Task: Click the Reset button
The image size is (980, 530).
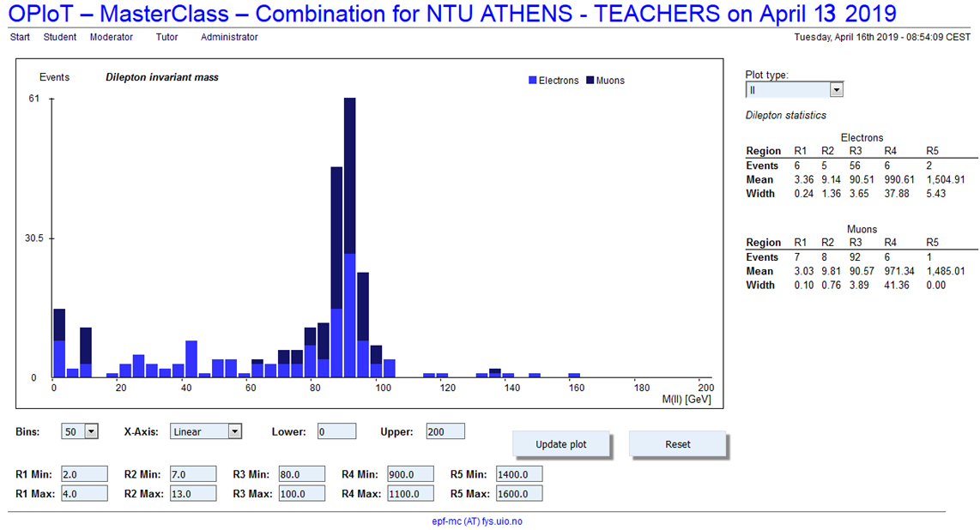Action: tap(678, 444)
